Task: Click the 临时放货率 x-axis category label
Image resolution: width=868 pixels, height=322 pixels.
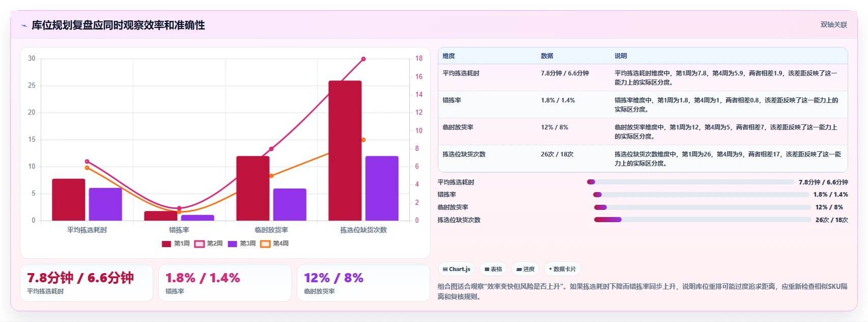Action: click(271, 230)
